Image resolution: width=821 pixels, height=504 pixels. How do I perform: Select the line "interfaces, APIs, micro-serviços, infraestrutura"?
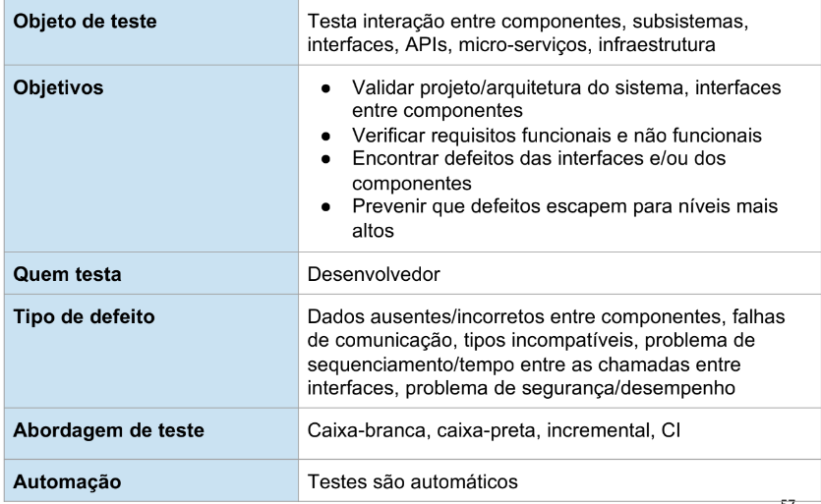(x=511, y=44)
